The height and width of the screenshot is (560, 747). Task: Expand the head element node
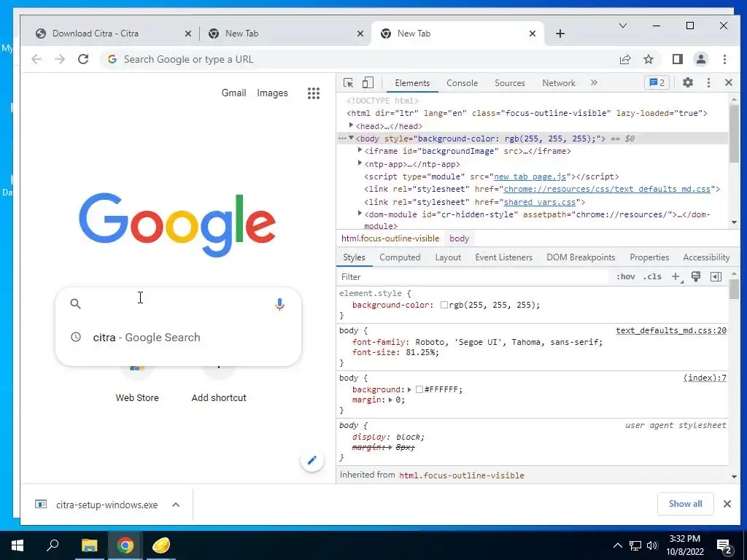351,125
